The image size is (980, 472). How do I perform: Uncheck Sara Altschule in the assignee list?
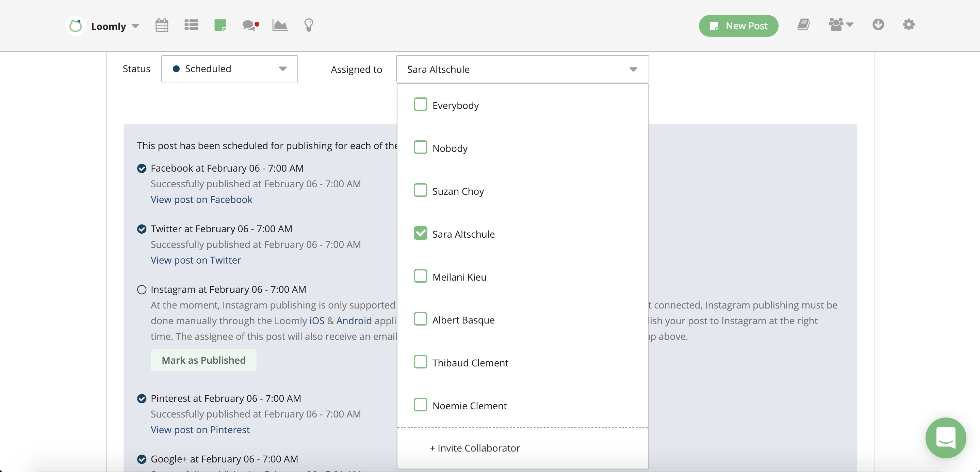tap(420, 233)
